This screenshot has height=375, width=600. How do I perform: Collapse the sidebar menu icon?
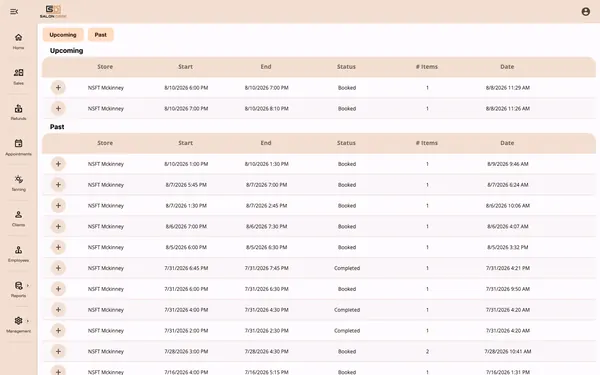pos(14,12)
